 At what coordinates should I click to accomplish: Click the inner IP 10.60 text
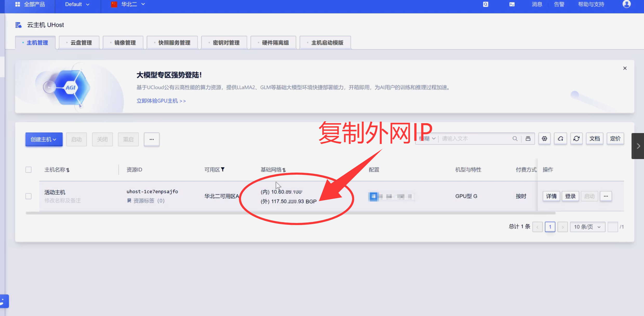[x=281, y=192]
